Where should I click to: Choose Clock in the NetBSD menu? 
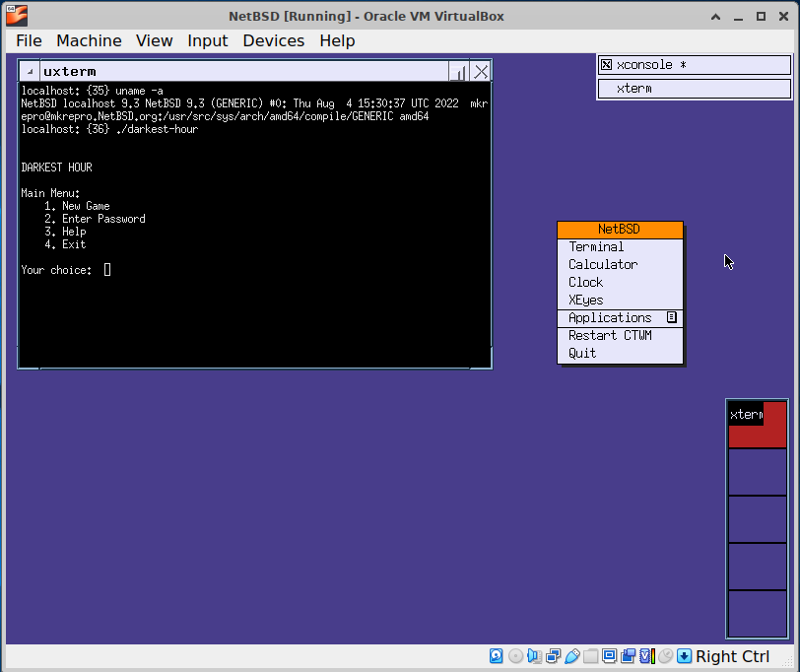pos(620,282)
